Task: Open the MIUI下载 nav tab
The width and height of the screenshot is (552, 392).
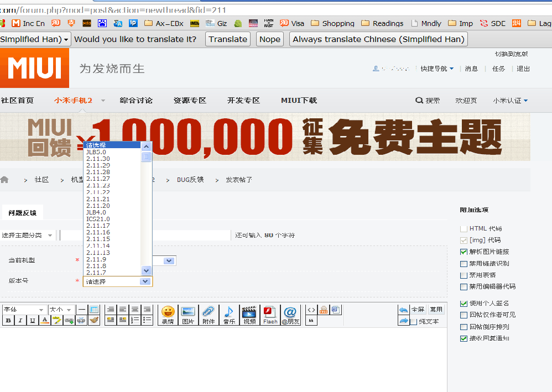Action: click(x=299, y=101)
